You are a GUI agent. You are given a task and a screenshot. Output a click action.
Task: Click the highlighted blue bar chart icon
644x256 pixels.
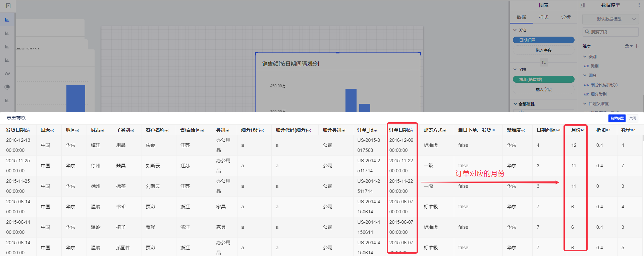coord(7,20)
